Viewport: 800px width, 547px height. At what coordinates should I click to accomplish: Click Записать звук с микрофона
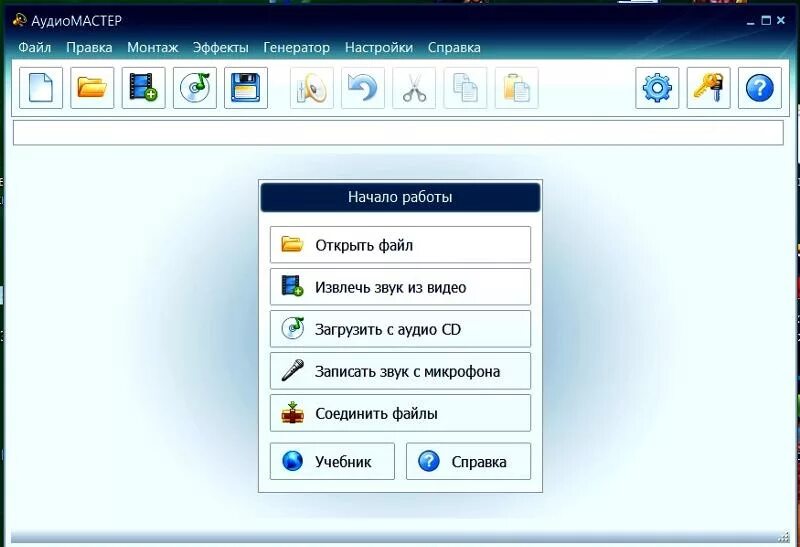coord(400,371)
